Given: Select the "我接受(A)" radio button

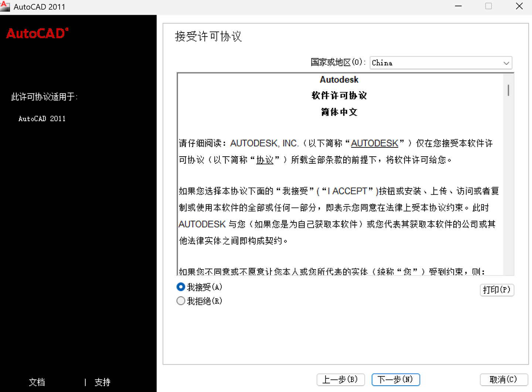Looking at the screenshot, I should point(181,287).
